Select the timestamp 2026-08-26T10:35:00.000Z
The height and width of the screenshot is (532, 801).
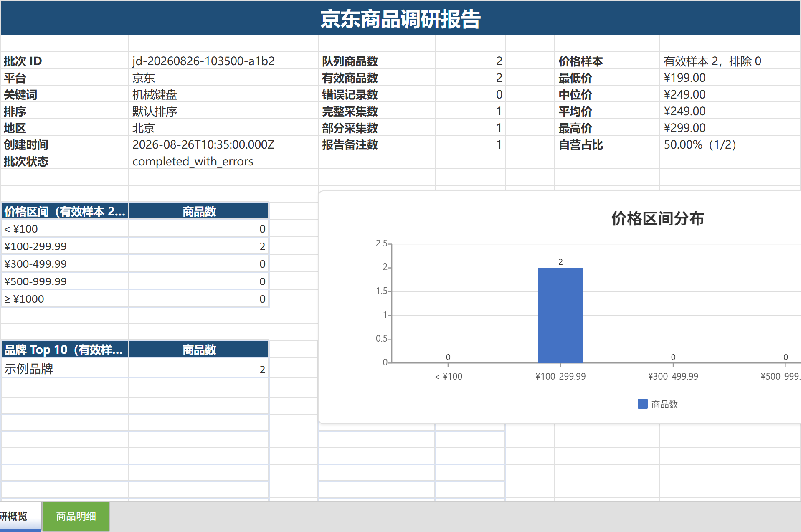click(199, 144)
